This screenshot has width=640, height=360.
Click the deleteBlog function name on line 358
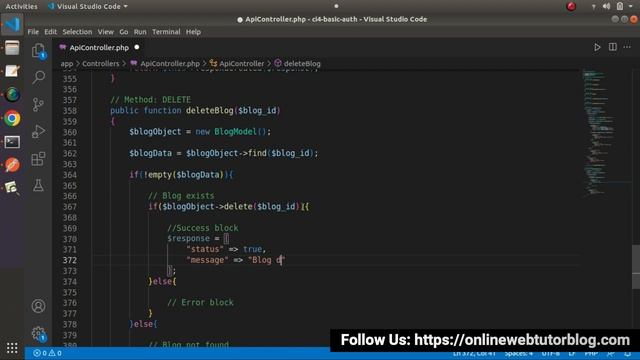point(210,111)
